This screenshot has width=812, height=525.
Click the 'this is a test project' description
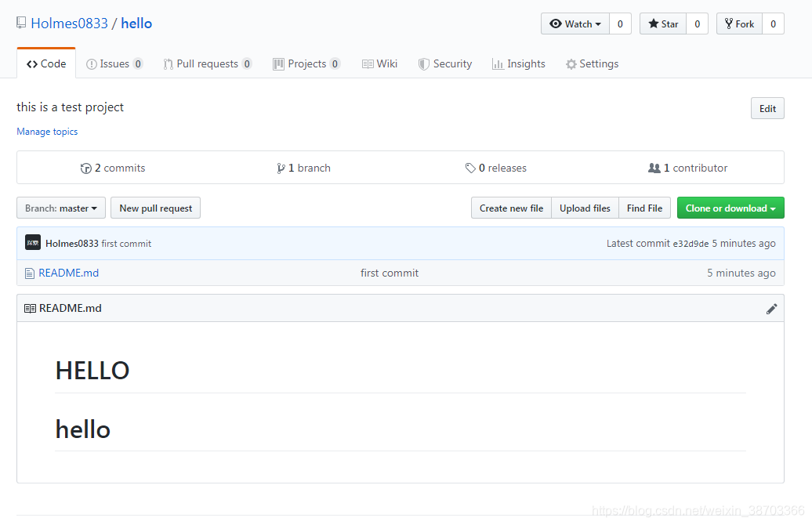point(71,107)
